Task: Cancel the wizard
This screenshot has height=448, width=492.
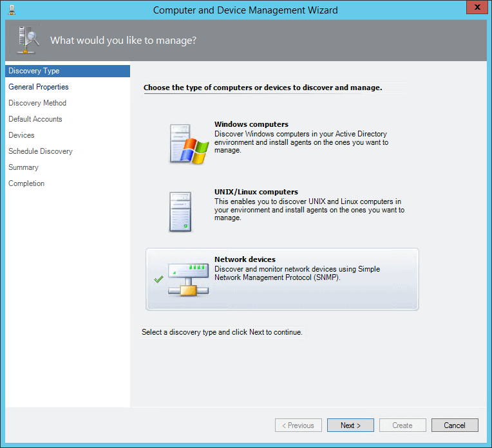Action: 455,425
